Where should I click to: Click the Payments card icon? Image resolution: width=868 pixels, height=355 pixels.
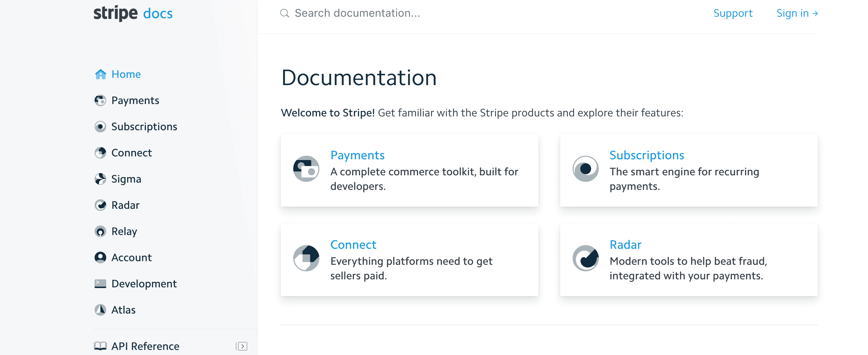(x=306, y=169)
